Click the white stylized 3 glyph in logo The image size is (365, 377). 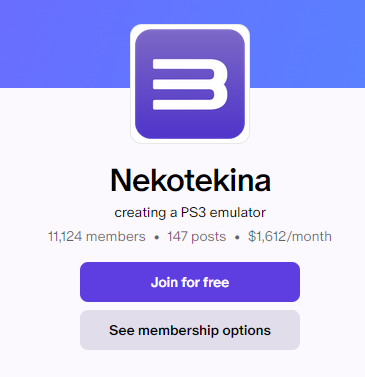point(190,84)
